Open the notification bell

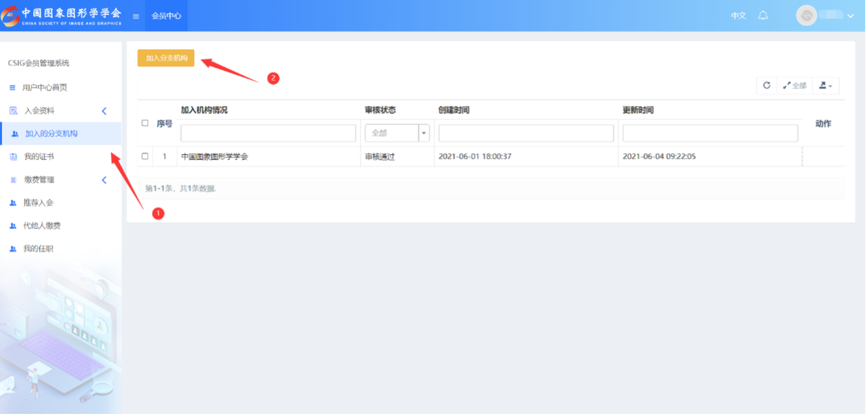pyautogui.click(x=763, y=15)
